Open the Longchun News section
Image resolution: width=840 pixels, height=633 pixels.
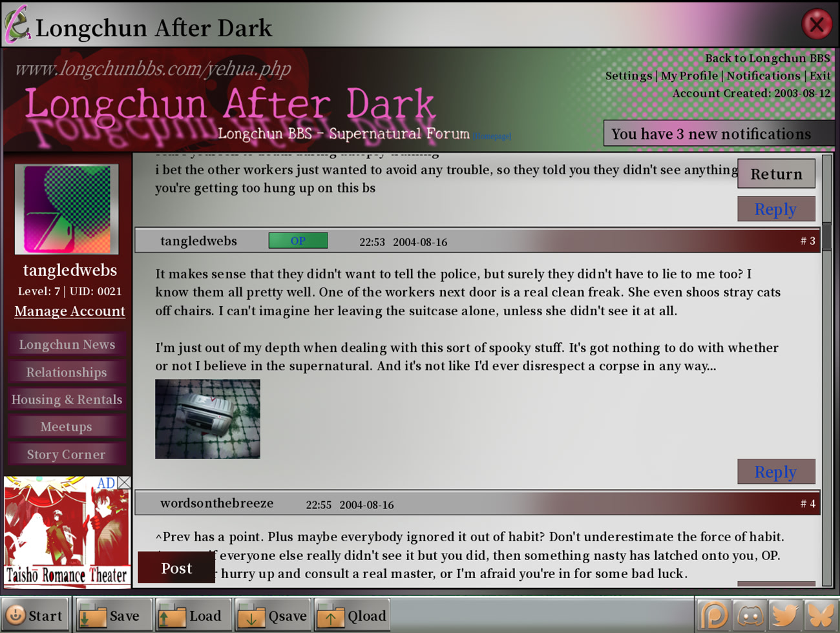pyautogui.click(x=67, y=344)
